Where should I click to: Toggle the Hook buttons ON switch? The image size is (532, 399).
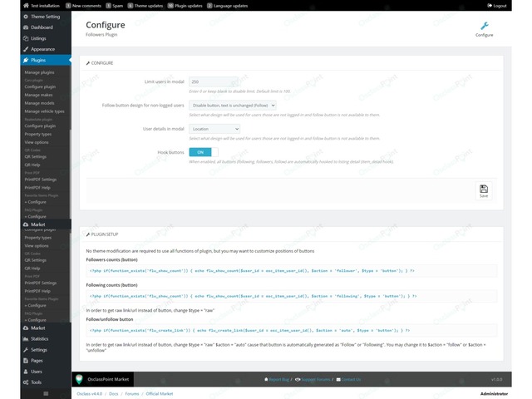click(x=204, y=152)
